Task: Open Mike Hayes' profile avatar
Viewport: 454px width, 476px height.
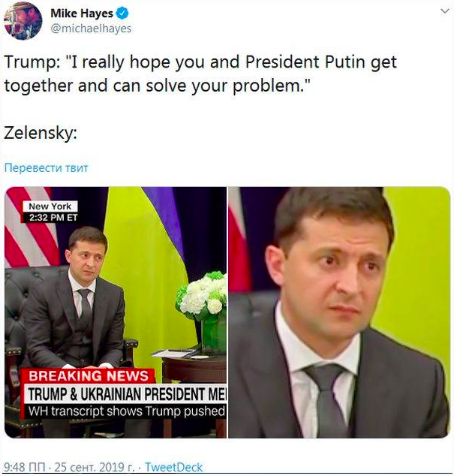Action: coord(23,21)
